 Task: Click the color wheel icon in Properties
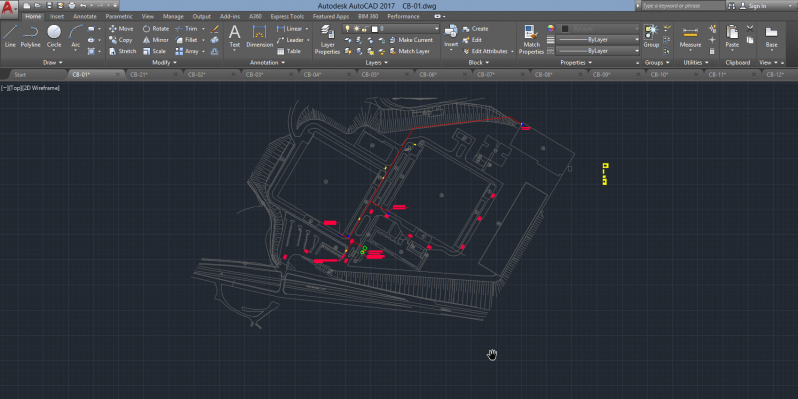coord(550,28)
